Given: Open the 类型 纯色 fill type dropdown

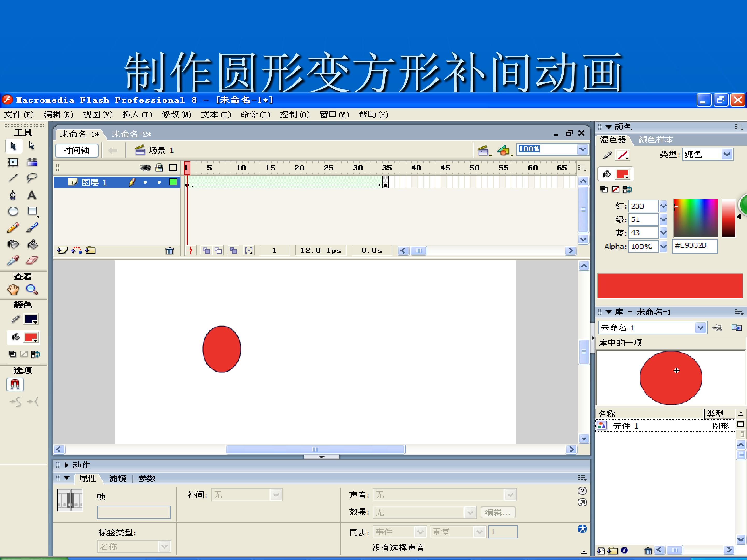Looking at the screenshot, I should click(x=727, y=155).
